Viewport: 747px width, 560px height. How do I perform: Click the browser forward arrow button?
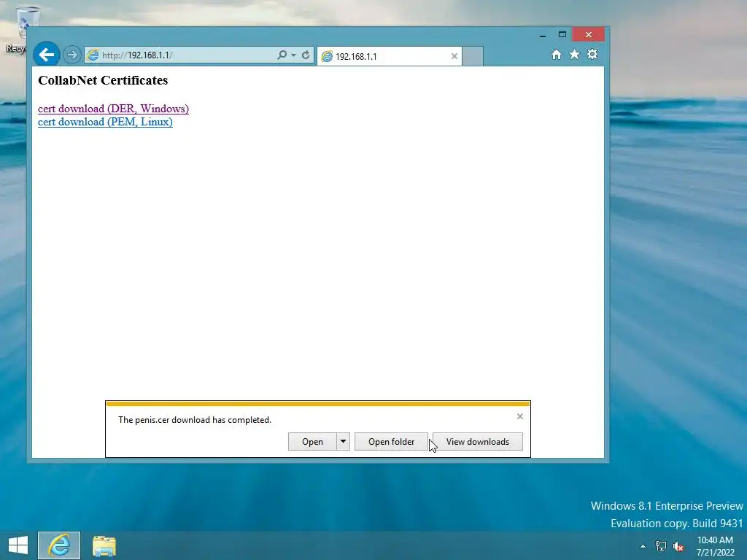72,55
